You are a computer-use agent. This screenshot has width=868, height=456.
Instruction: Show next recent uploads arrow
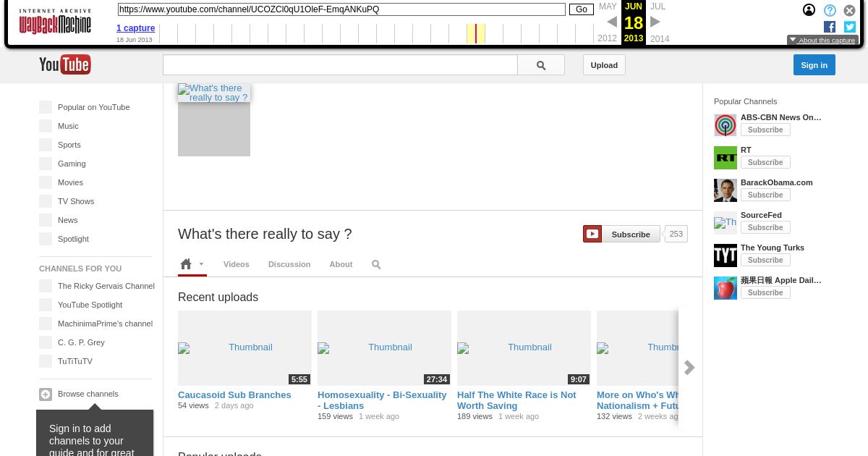(689, 368)
